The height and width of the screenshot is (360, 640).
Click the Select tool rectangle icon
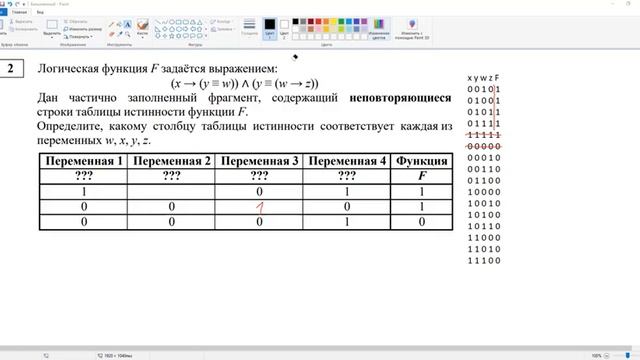tap(52, 24)
